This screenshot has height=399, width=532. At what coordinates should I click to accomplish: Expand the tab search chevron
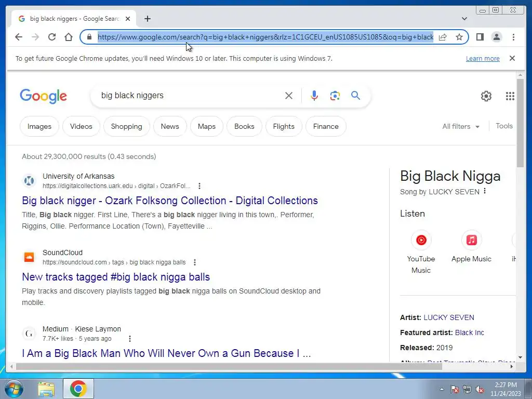(464, 19)
